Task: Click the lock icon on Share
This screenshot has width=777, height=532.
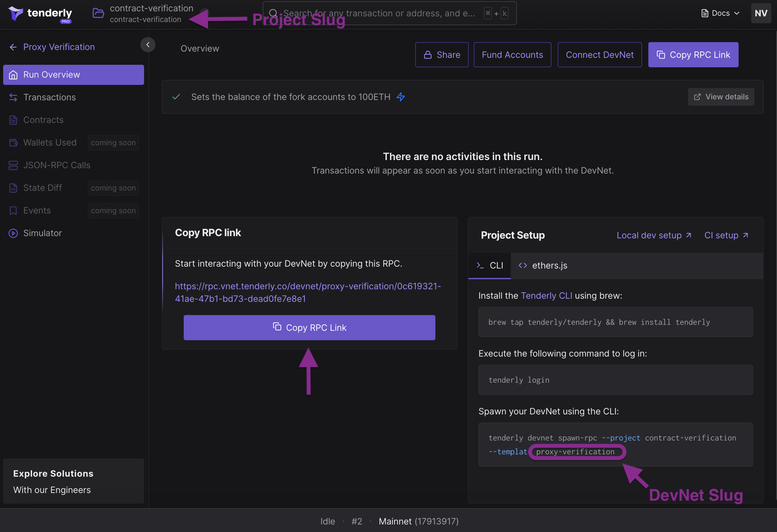Action: tap(428, 55)
